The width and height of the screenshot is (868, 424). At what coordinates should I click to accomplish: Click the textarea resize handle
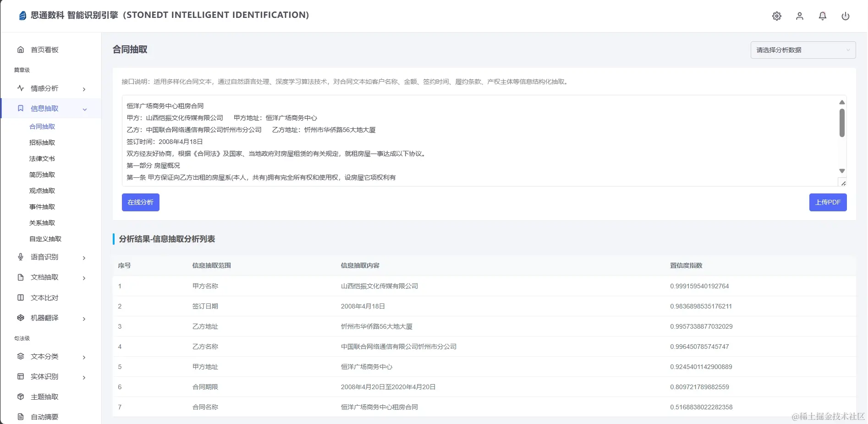(843, 183)
